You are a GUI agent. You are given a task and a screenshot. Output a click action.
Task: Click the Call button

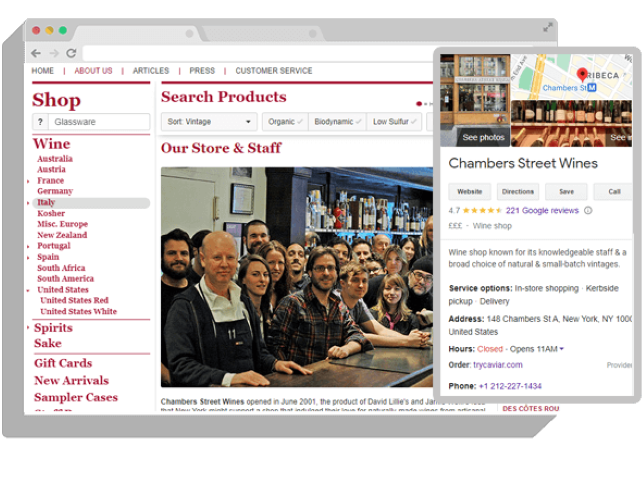point(613,191)
